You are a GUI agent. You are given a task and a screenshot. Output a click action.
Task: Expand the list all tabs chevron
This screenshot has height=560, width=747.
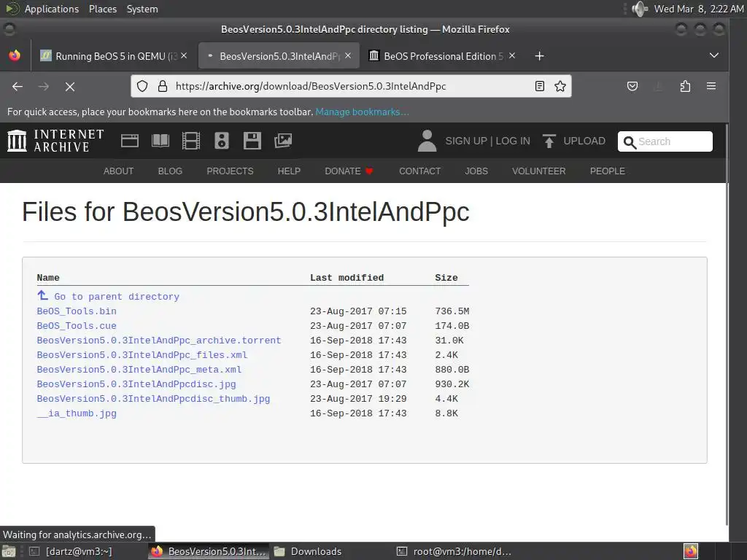(713, 55)
